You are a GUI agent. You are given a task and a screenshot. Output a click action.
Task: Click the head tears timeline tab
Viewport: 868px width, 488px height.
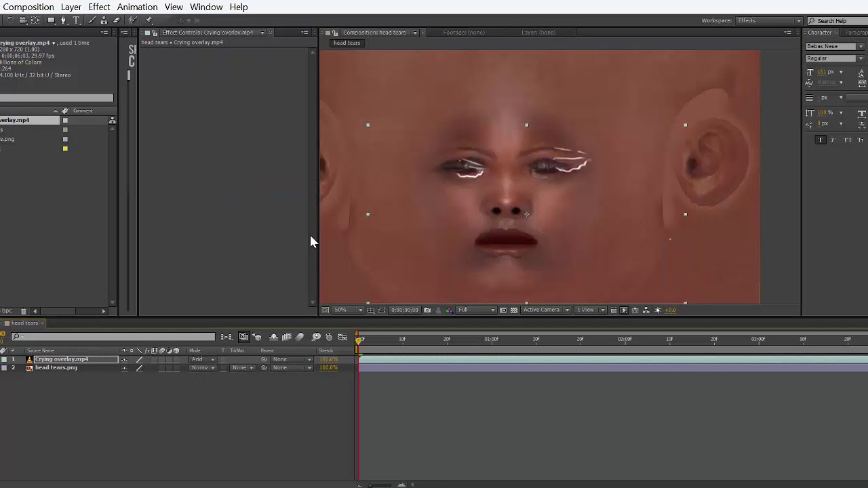pyautogui.click(x=25, y=323)
